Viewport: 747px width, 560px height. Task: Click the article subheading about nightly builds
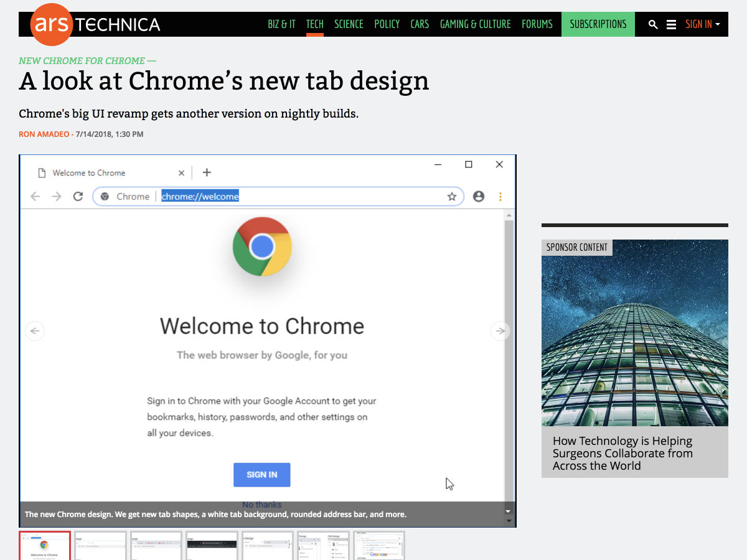point(189,114)
